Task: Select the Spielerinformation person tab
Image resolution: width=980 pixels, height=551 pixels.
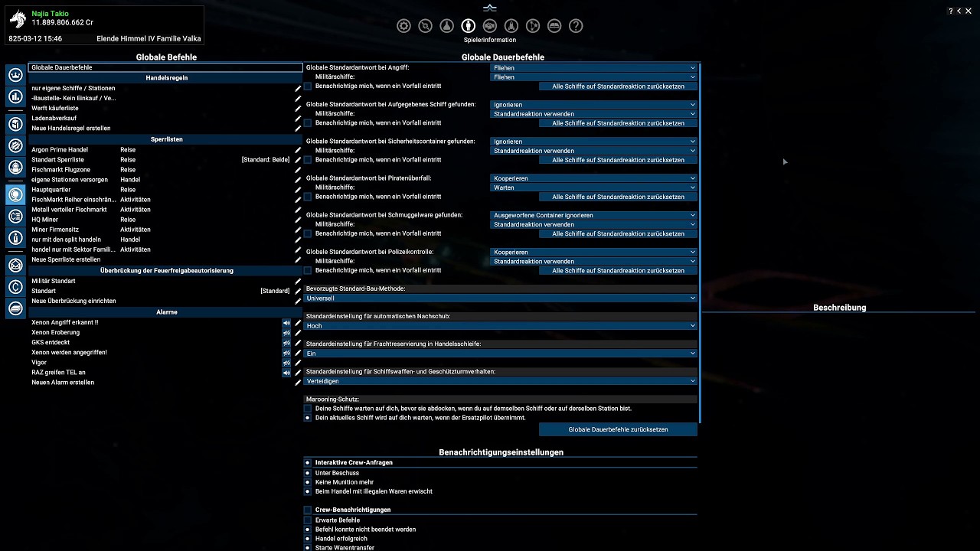Action: tap(469, 26)
